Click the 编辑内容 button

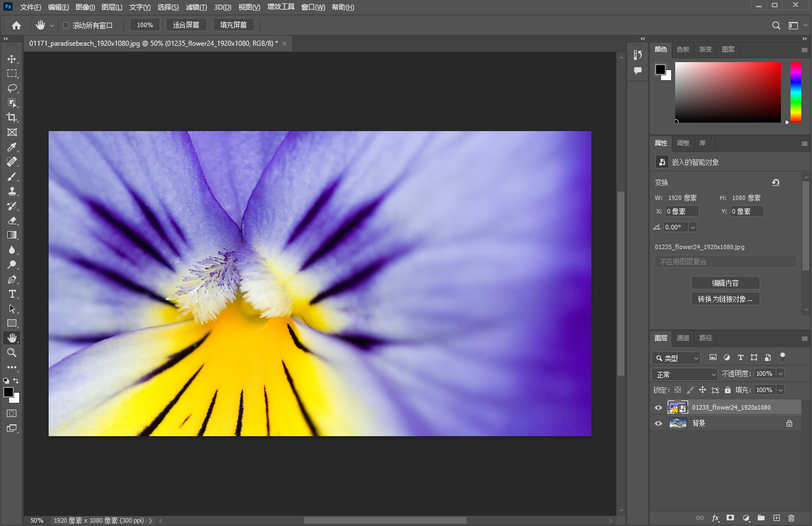(725, 282)
